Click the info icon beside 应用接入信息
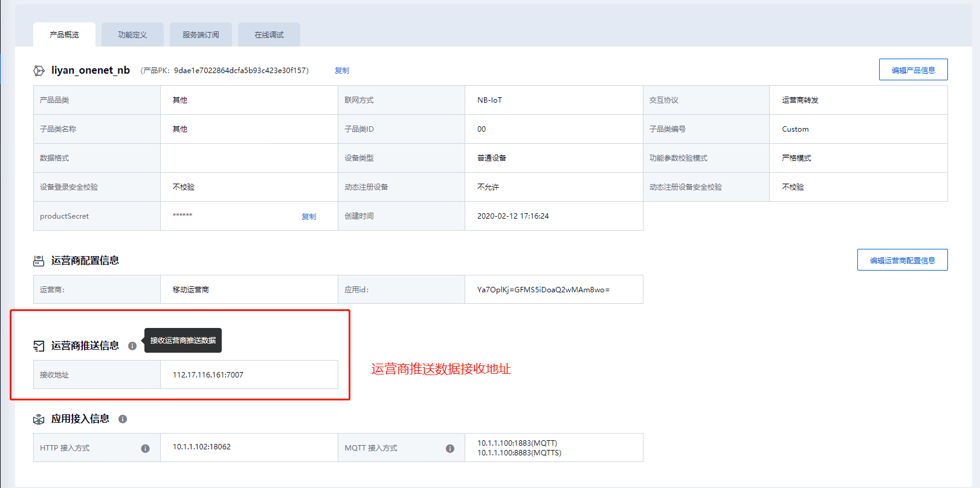 pos(123,419)
